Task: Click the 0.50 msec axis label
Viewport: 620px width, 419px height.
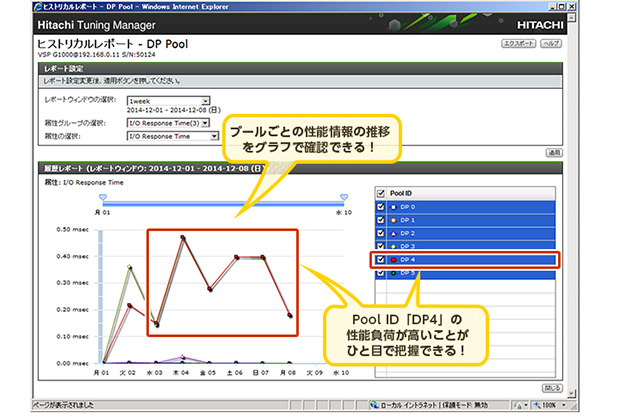Action: point(72,229)
